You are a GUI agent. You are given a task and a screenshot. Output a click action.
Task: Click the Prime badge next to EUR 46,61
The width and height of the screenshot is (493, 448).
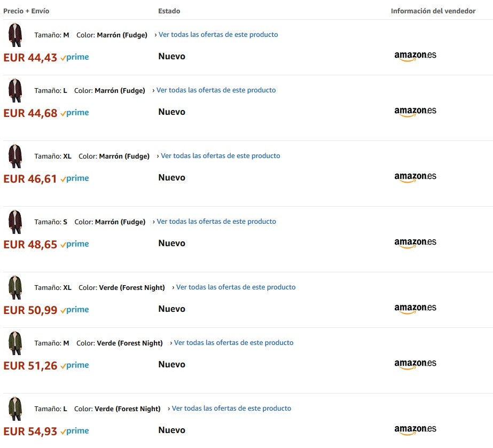(x=75, y=178)
